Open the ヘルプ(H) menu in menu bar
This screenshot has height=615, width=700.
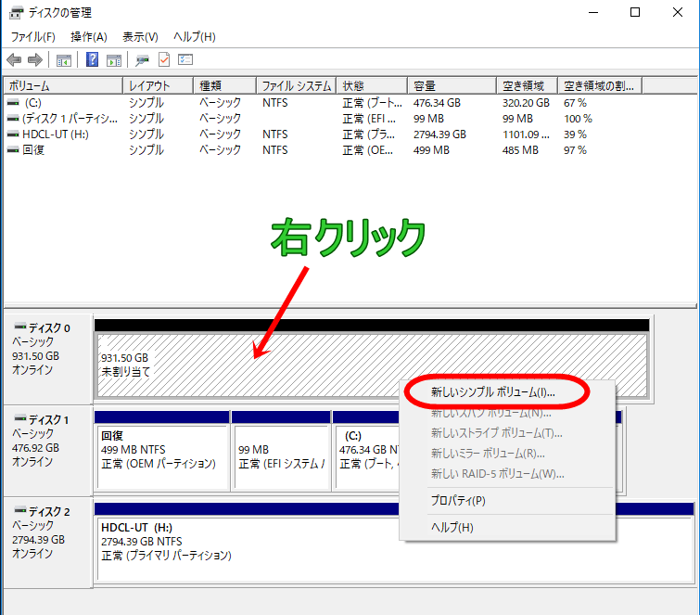194,36
